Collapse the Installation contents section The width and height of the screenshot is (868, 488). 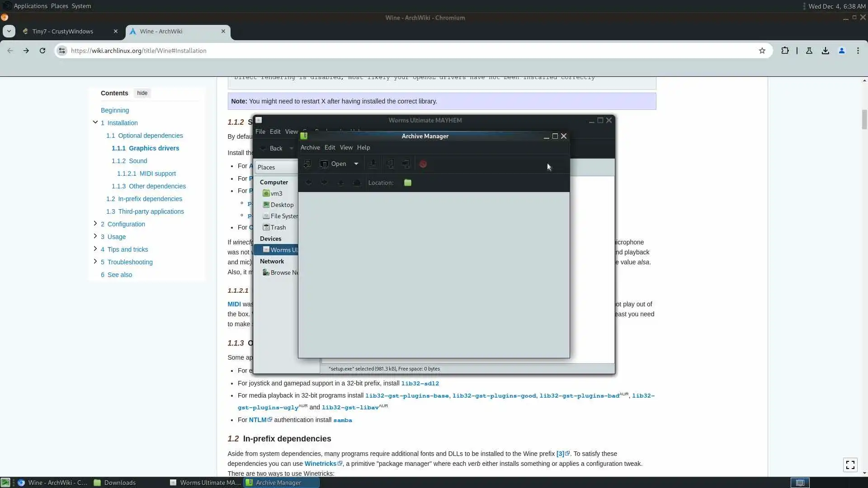click(95, 122)
